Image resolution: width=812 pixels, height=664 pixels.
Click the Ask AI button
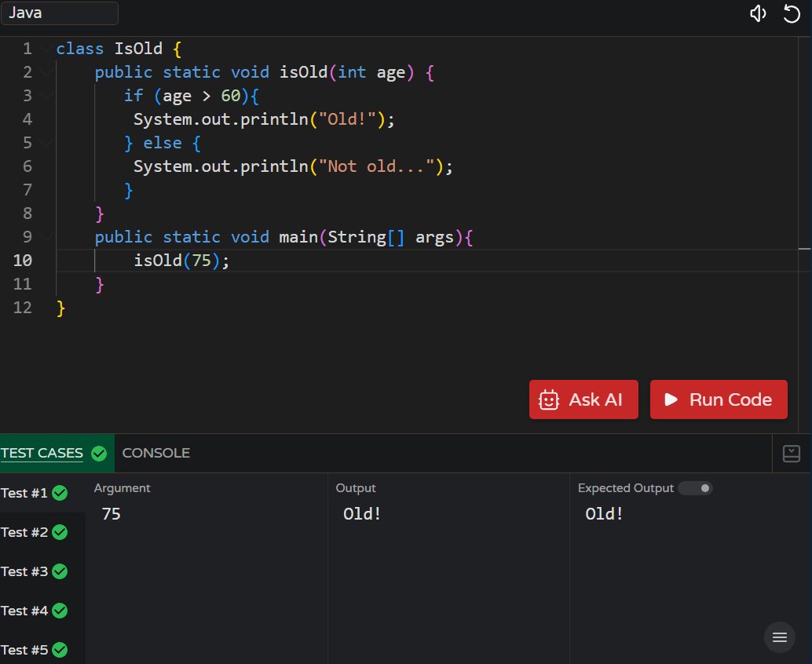[583, 399]
